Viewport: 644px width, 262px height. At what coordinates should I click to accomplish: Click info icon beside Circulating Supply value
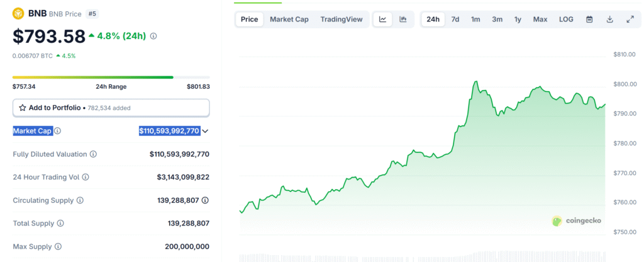pos(206,200)
